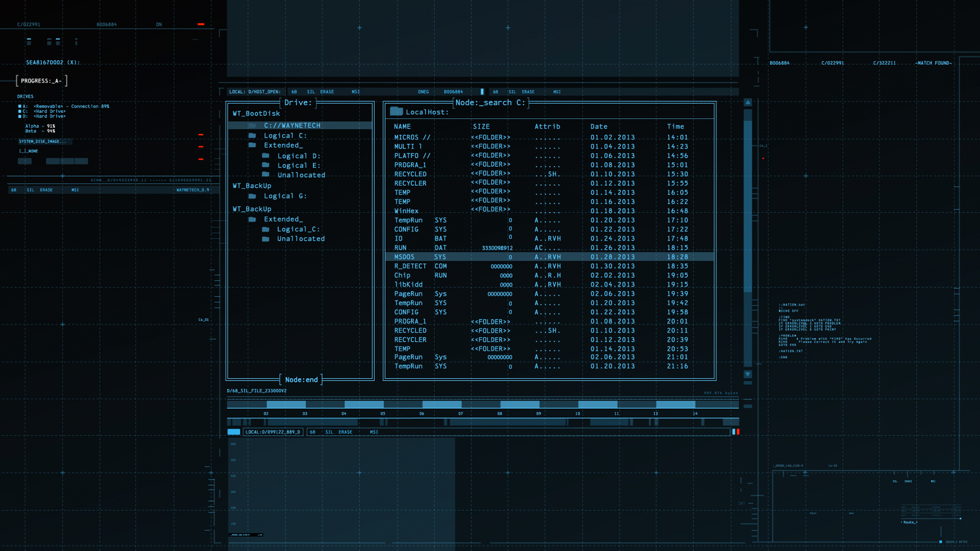Click the file list scrollbar thumb
This screenshot has width=980, height=551.
coord(748,207)
